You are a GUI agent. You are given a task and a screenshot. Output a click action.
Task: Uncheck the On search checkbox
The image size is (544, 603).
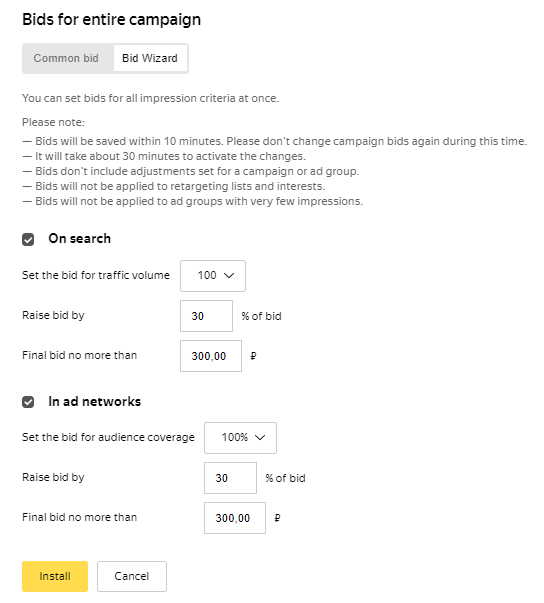click(28, 239)
